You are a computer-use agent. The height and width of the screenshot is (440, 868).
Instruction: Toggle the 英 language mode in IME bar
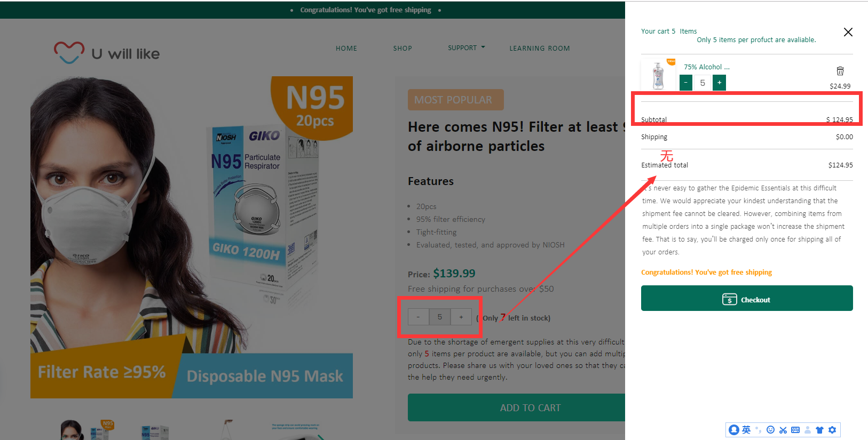[746, 430]
